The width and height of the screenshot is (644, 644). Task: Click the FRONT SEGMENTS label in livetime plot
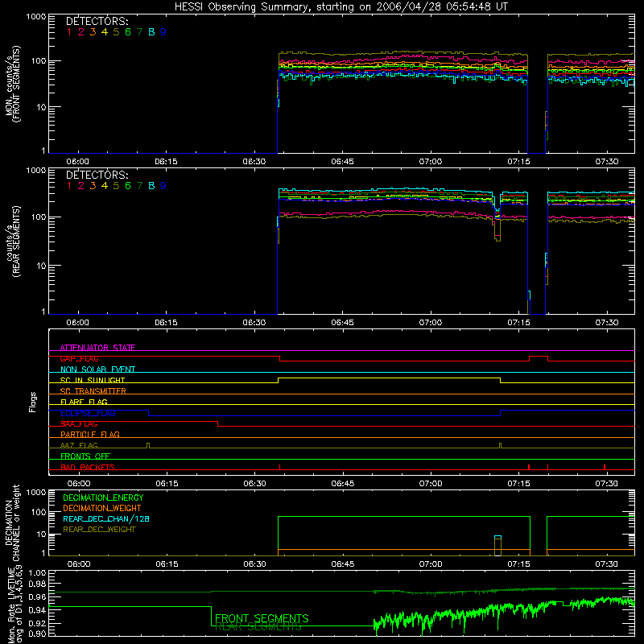[x=262, y=618]
